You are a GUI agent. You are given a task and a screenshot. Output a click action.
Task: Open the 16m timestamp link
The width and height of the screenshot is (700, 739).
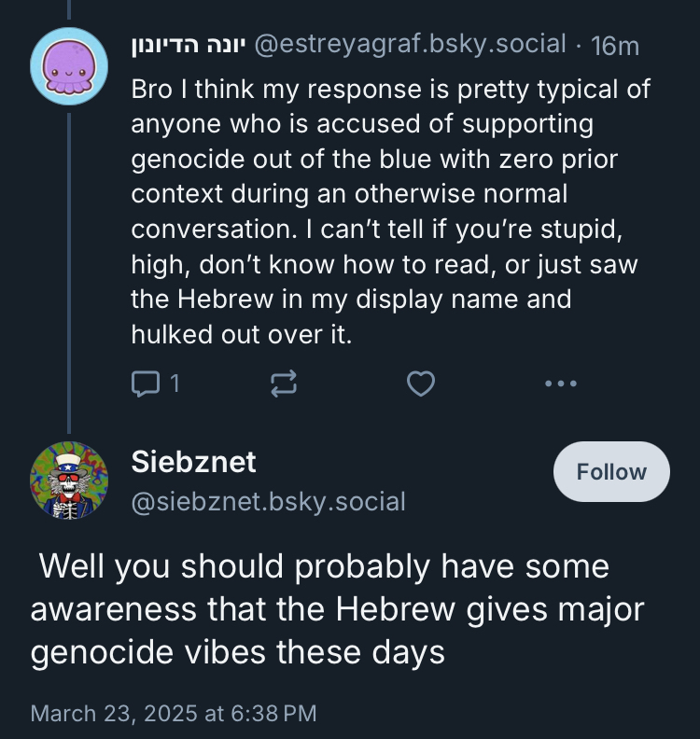pos(616,44)
